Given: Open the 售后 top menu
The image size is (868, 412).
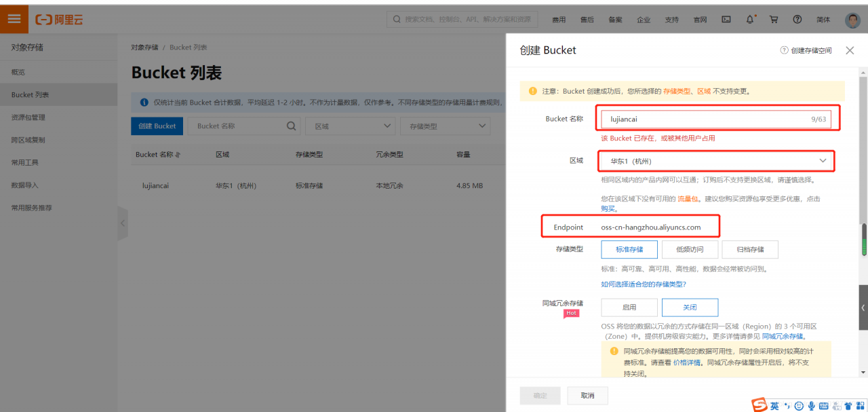Looking at the screenshot, I should [587, 20].
